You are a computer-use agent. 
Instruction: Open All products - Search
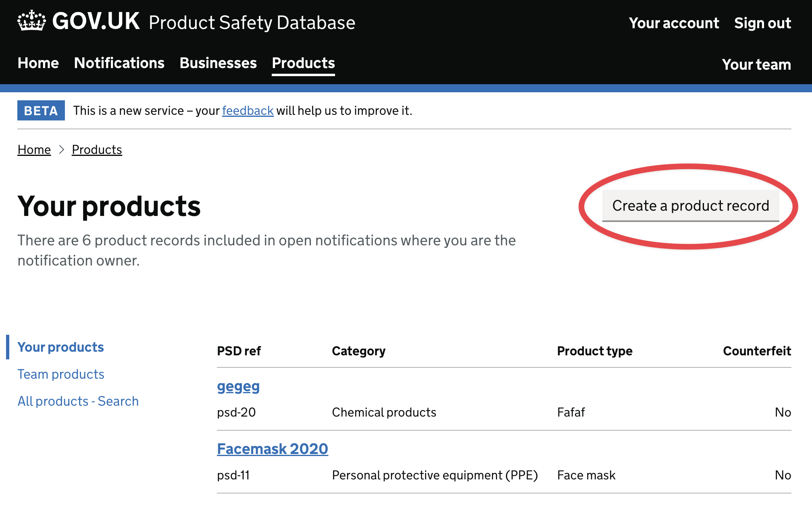click(78, 401)
